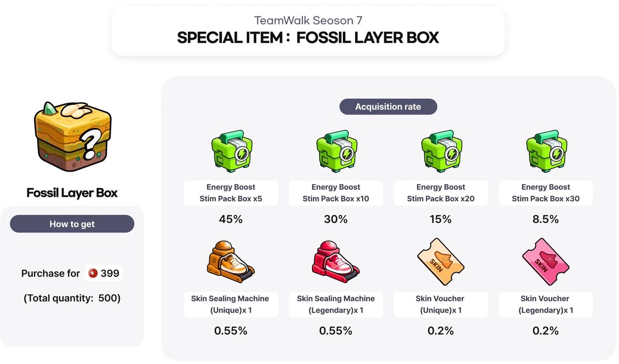
Task: Click the Energy Boost Stim Pack Box x30 label
Action: tap(545, 193)
